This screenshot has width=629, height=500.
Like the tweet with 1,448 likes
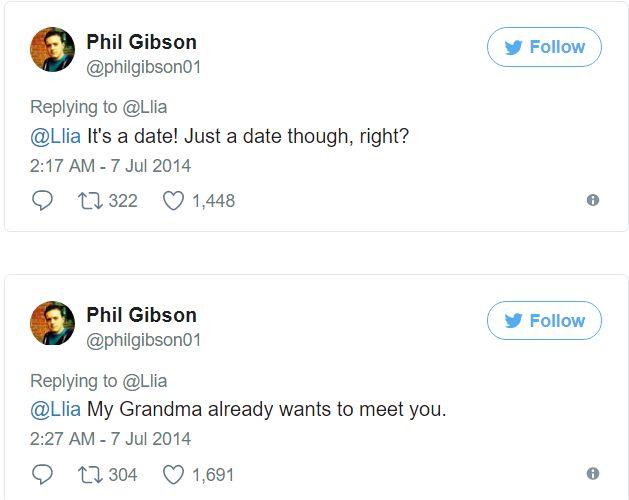click(174, 201)
